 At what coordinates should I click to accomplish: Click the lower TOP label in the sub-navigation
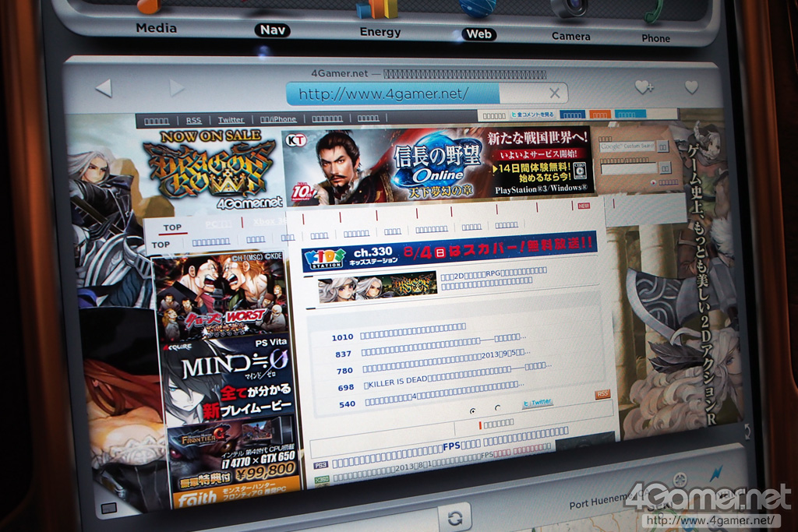[161, 245]
